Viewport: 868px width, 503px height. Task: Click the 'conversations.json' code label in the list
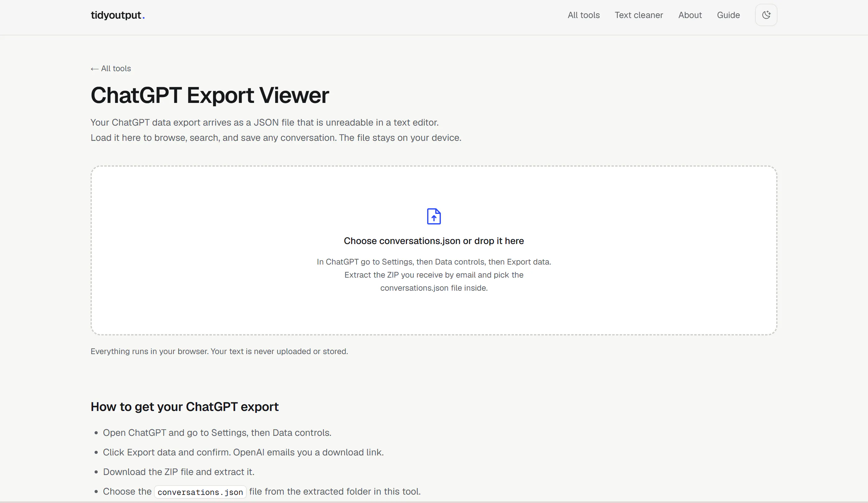coord(200,492)
